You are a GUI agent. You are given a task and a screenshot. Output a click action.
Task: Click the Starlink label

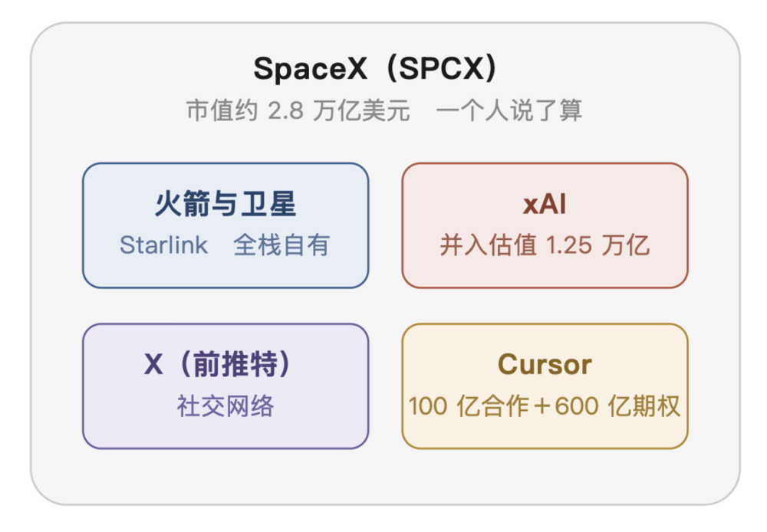pyautogui.click(x=164, y=245)
